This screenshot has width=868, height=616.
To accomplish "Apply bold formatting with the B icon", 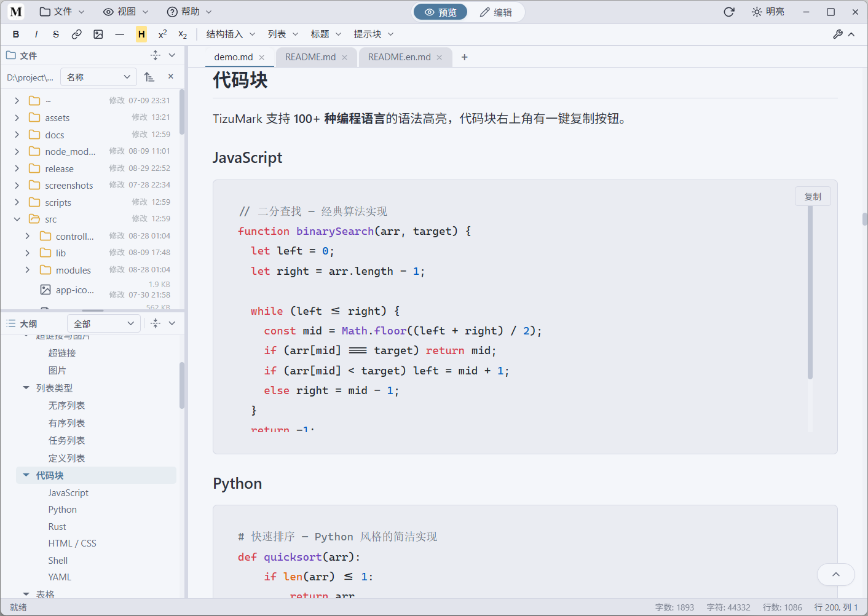I will point(16,34).
